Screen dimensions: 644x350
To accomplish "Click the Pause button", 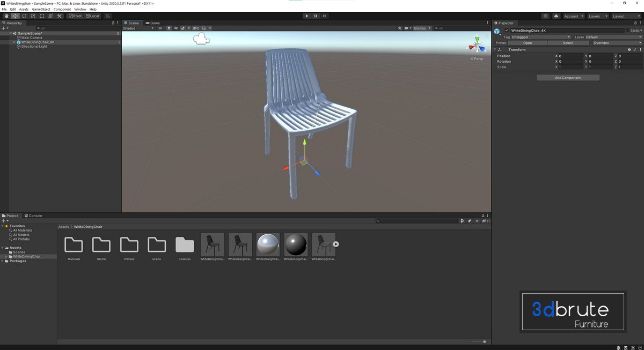I will pyautogui.click(x=316, y=16).
